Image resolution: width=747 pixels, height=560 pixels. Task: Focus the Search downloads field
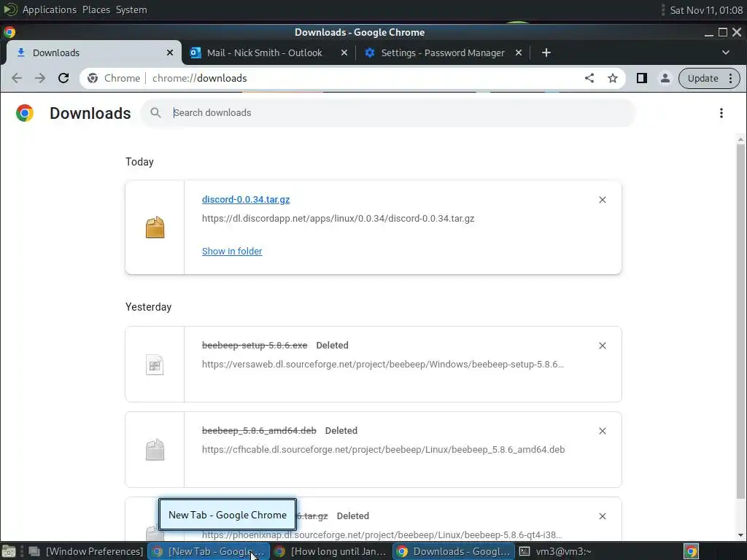pos(388,113)
